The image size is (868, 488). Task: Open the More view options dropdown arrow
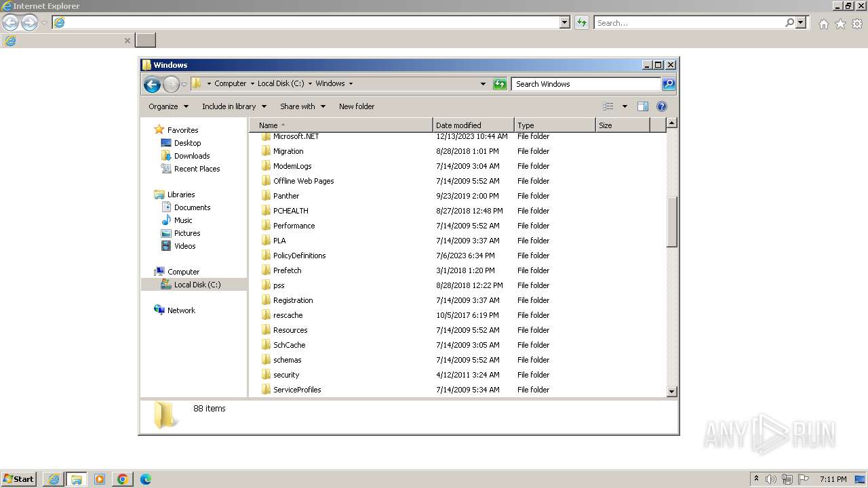coord(625,106)
